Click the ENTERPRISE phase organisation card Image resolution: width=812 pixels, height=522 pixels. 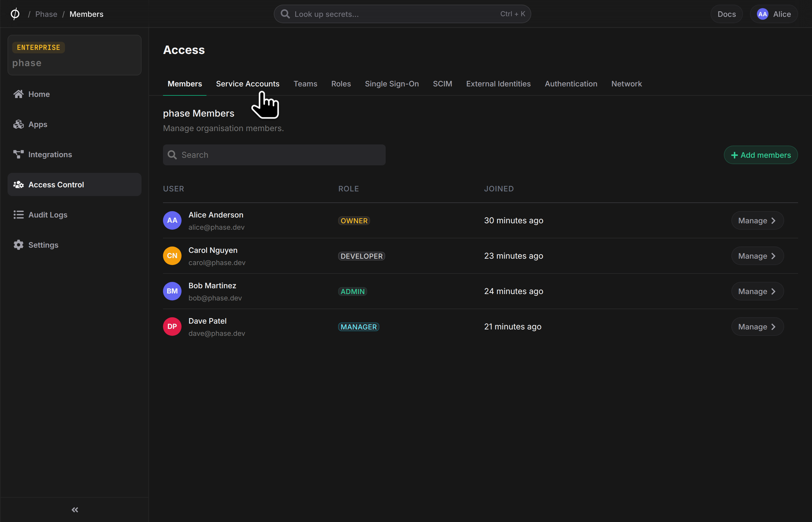click(x=75, y=55)
